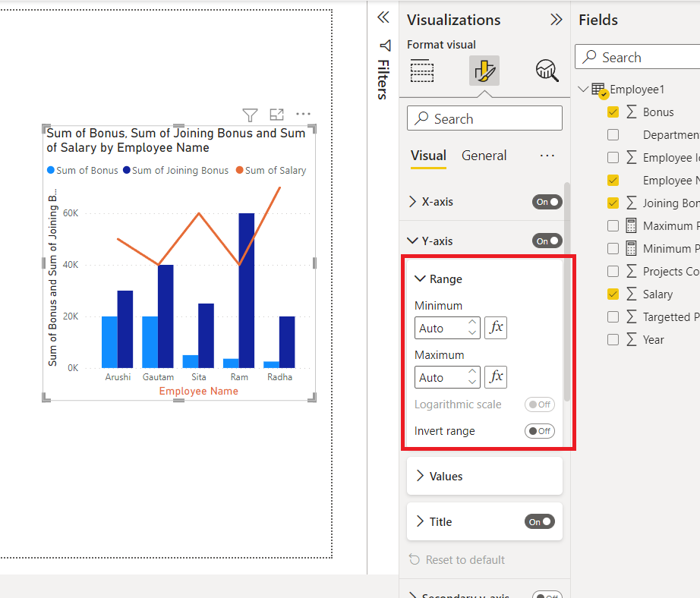Click the chart title text
The width and height of the screenshot is (700, 598).
176,140
